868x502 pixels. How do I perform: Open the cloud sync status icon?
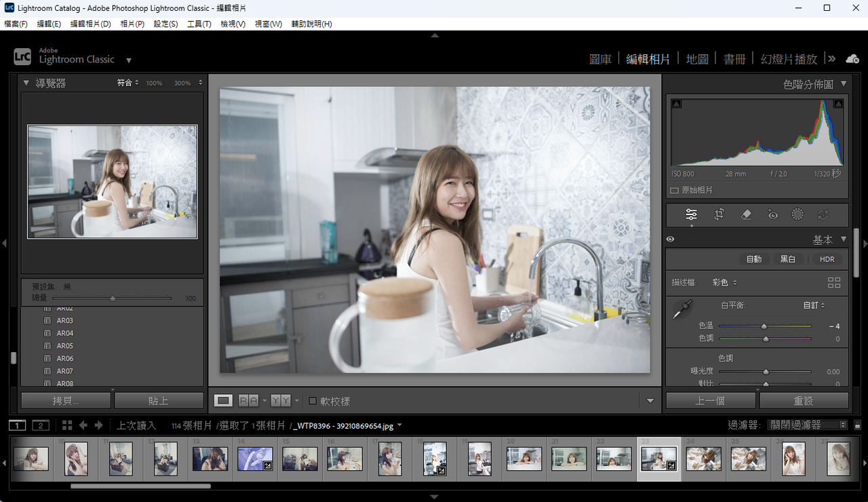(x=852, y=59)
